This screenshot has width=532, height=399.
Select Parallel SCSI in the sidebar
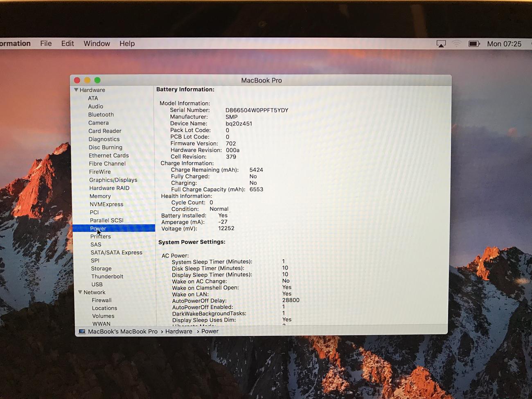pyautogui.click(x=106, y=220)
